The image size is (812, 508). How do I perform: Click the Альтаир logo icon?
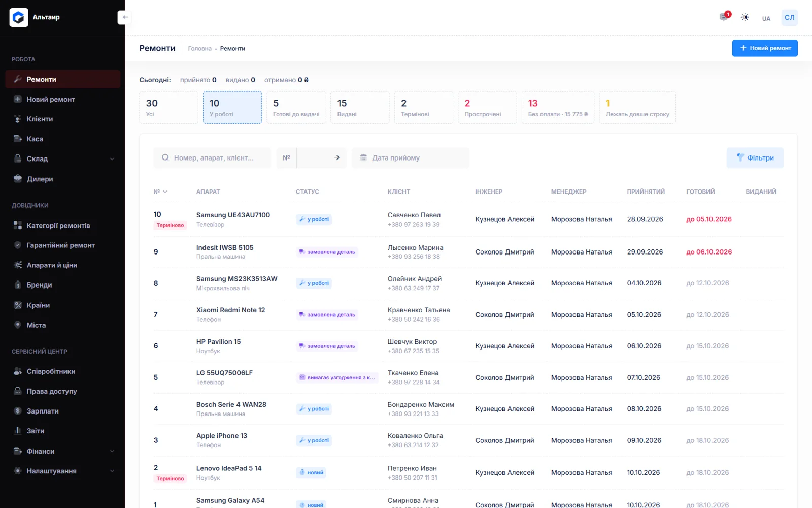pos(19,17)
